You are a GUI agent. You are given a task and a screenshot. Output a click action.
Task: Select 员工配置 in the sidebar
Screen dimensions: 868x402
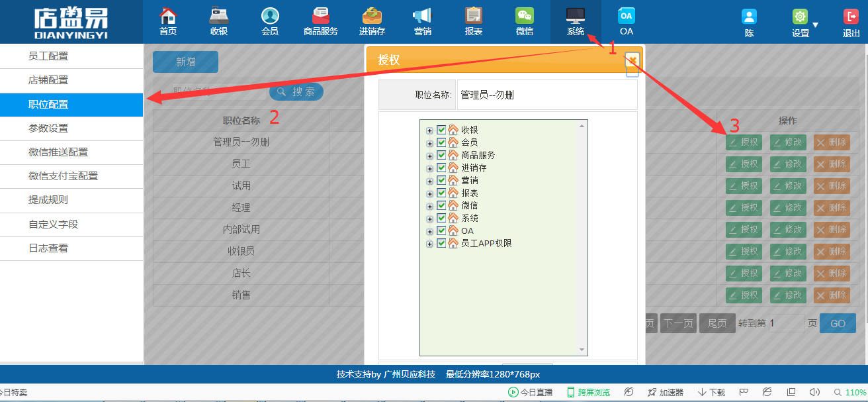(x=71, y=56)
